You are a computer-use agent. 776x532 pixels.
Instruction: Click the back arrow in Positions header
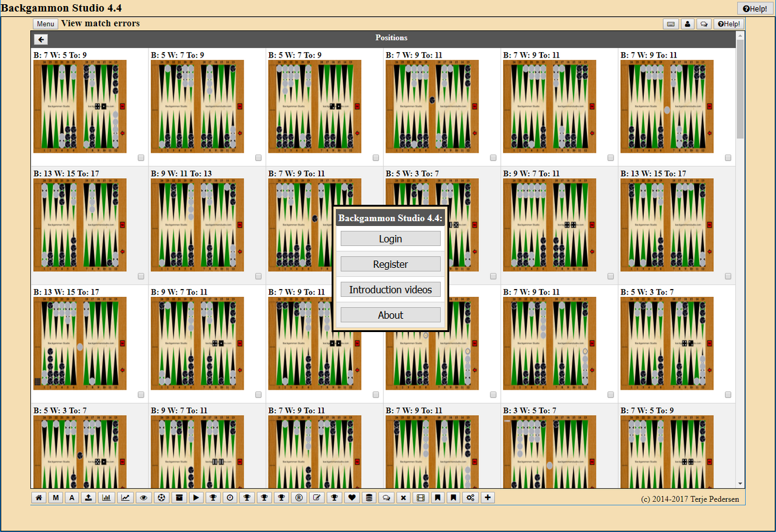[x=41, y=39]
